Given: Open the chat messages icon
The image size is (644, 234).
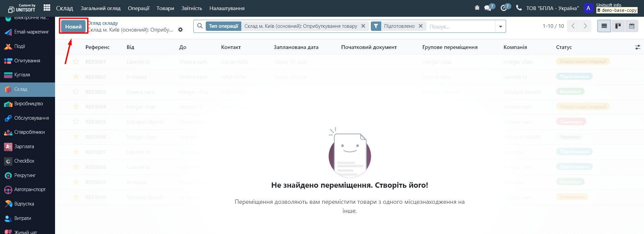Looking at the screenshot, I should [x=488, y=8].
